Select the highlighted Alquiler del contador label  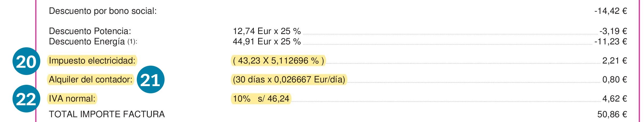[91, 79]
